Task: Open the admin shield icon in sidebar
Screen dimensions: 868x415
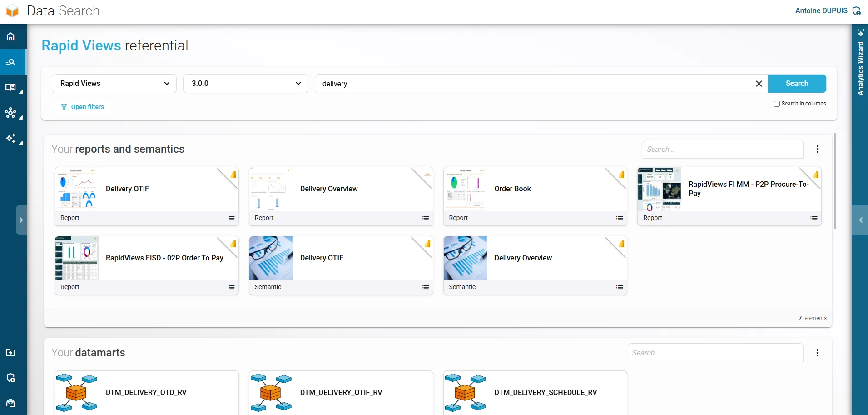Action: pos(10,378)
